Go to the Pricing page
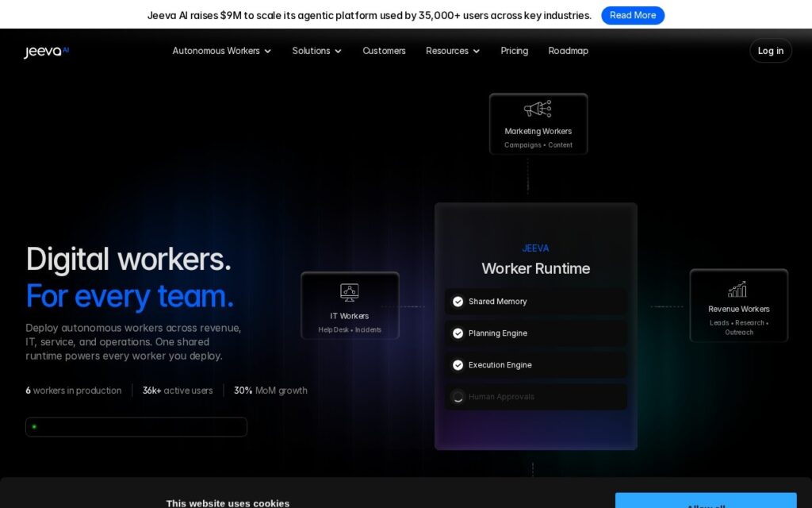The height and width of the screenshot is (508, 812). [514, 51]
